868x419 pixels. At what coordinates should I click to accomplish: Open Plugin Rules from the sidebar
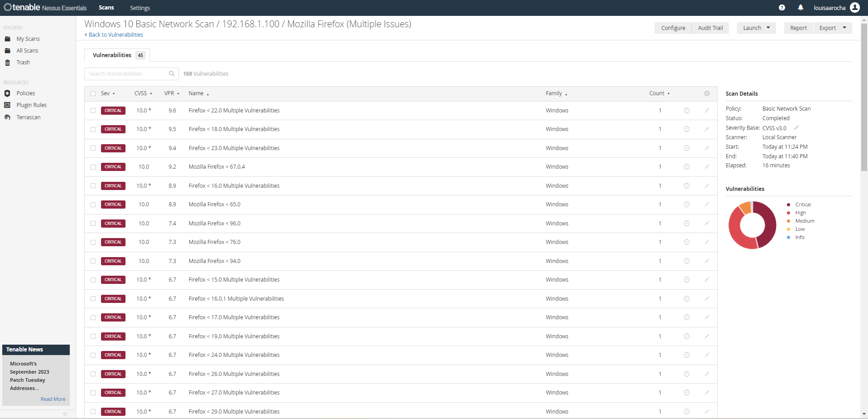[31, 105]
